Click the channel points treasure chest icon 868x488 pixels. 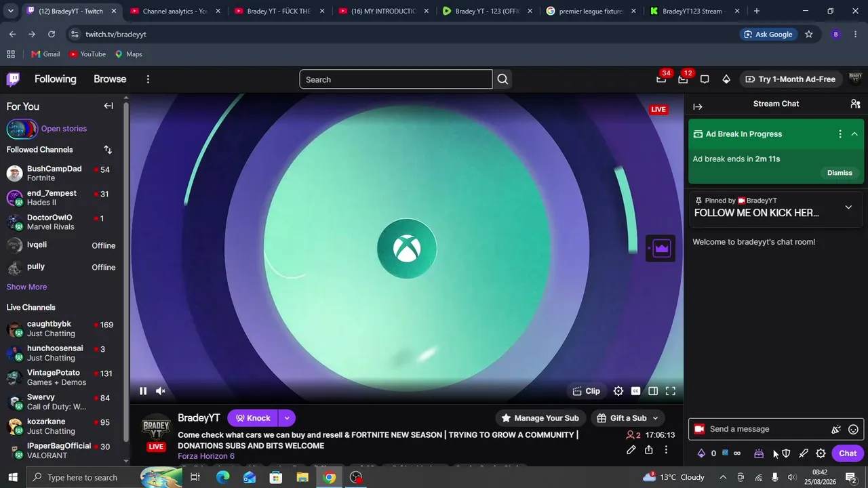(x=759, y=453)
